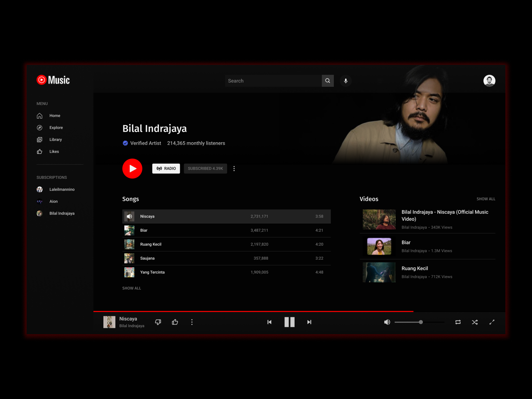Click Biar song album thumbnail
This screenshot has height=399, width=532.
pyautogui.click(x=129, y=230)
